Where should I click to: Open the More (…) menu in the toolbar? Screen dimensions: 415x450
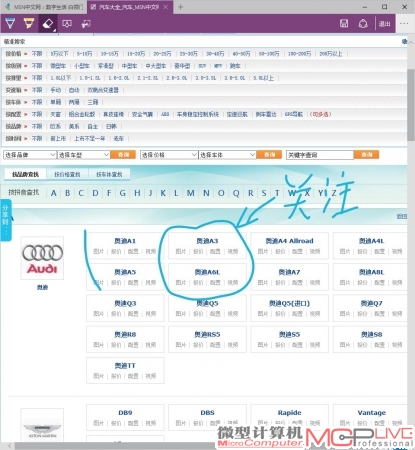(404, 23)
